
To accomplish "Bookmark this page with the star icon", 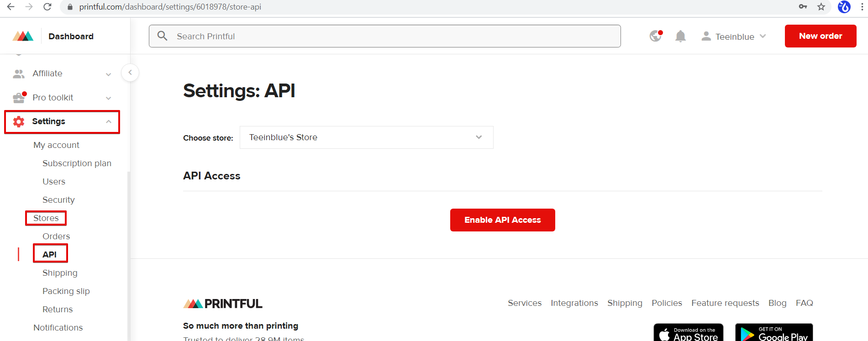I will pos(821,7).
